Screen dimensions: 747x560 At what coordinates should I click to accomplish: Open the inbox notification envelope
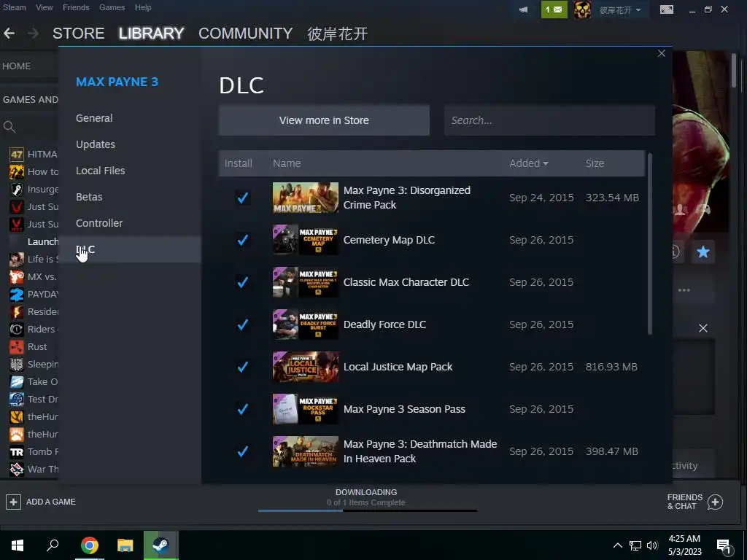click(x=554, y=9)
